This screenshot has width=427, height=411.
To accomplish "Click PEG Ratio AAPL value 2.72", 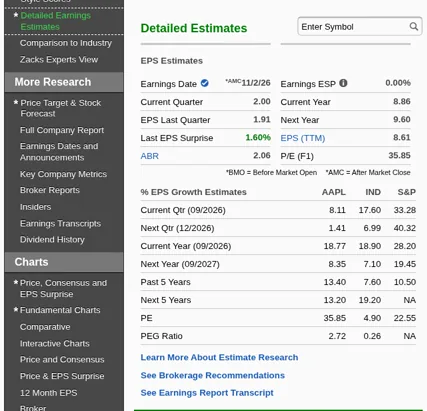I will (337, 336).
